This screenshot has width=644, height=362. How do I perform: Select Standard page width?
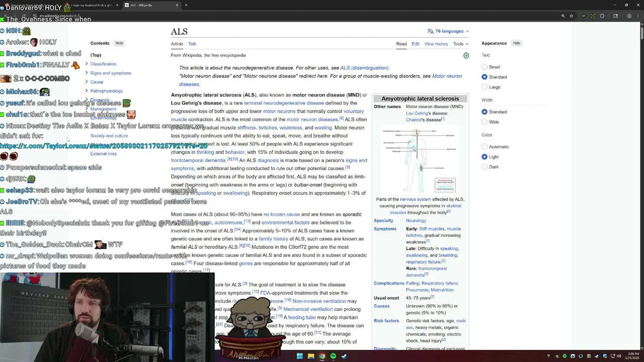(485, 112)
